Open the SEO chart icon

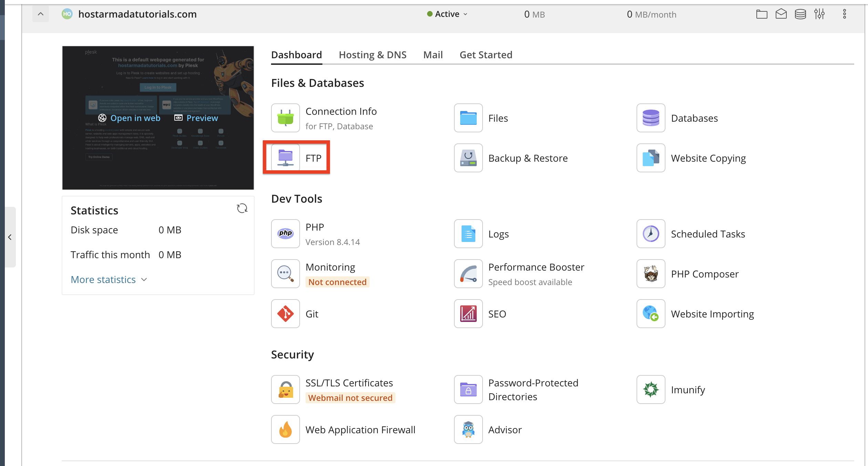point(468,314)
